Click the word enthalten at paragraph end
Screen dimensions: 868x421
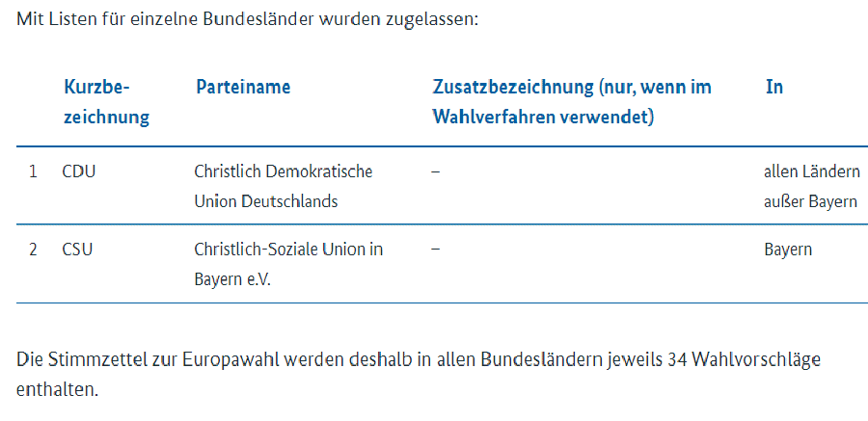point(57,390)
